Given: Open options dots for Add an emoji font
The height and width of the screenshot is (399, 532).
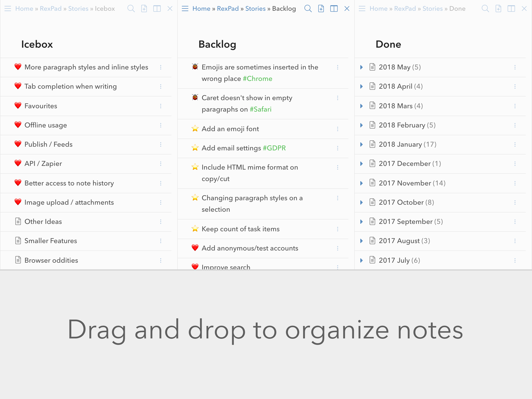Looking at the screenshot, I should [x=338, y=129].
